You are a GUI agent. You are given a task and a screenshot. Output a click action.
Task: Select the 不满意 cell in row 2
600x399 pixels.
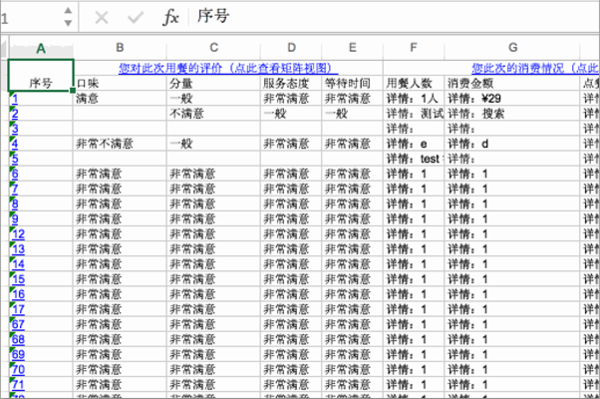pos(214,114)
